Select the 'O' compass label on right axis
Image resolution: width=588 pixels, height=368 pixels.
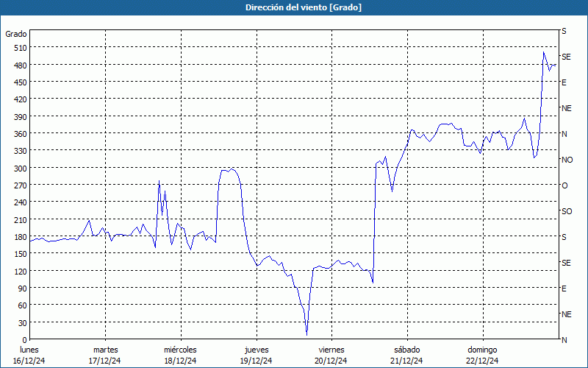pyautogui.click(x=564, y=185)
